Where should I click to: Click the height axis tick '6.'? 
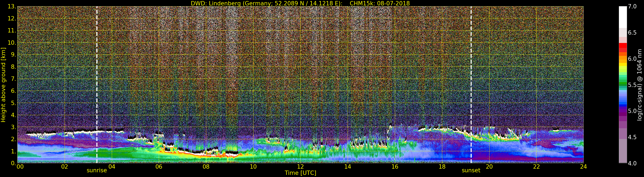coord(14,91)
